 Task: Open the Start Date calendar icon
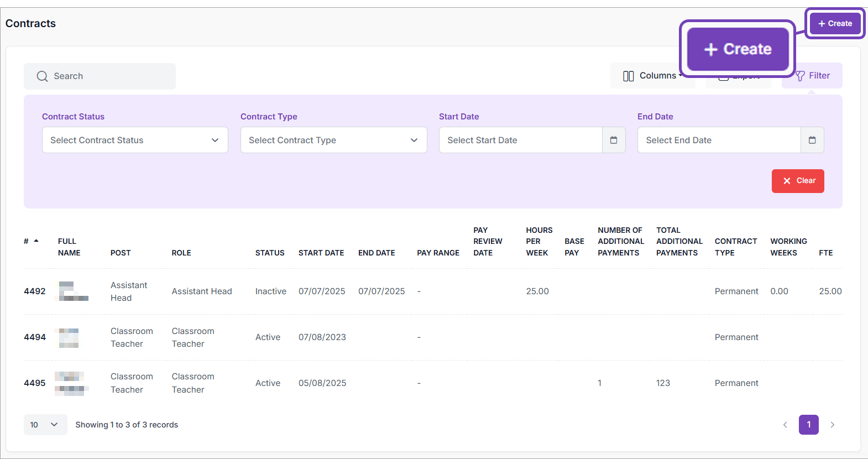tap(614, 140)
